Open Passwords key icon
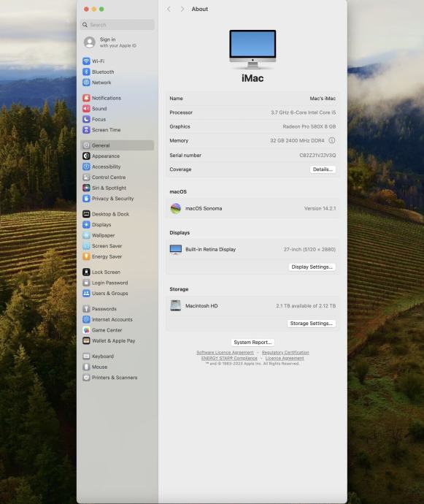Viewport: 424px width, 504px height. 86,308
